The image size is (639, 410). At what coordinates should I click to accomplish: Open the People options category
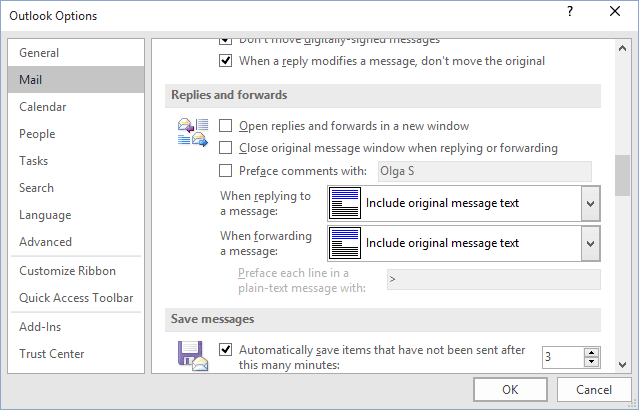76,134
